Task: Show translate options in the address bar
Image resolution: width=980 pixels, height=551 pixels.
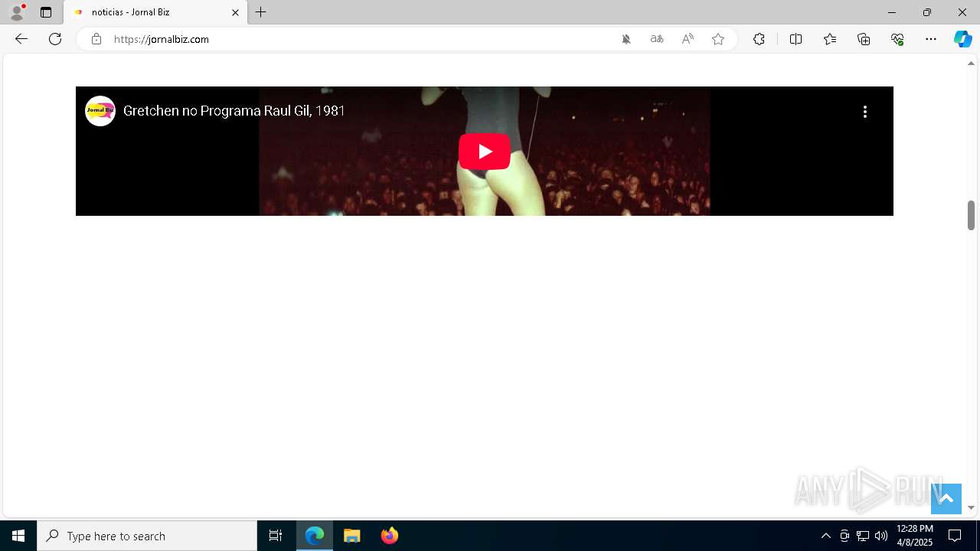Action: tap(657, 39)
